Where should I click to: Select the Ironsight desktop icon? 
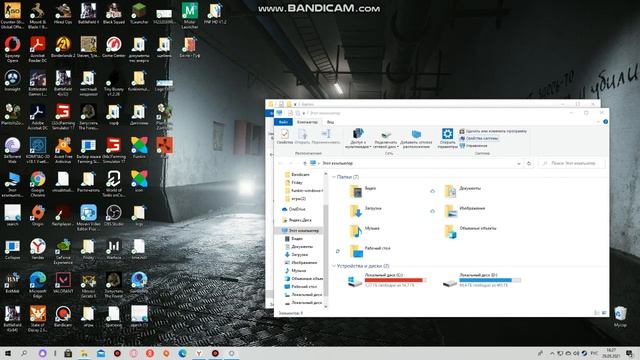(x=12, y=80)
